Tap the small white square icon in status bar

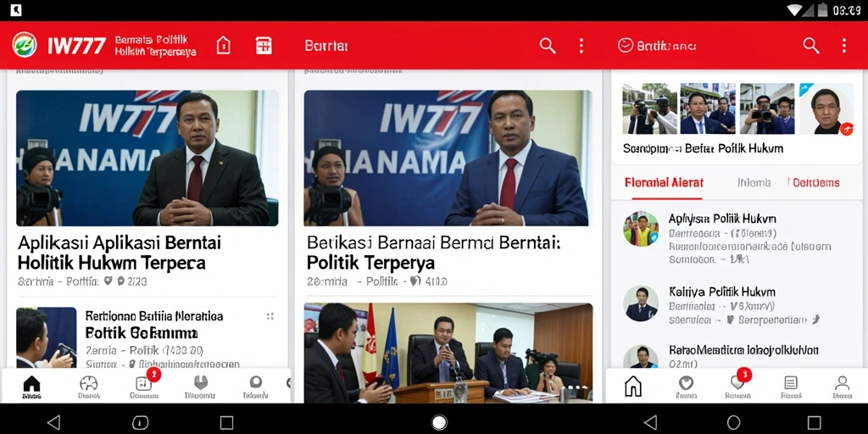point(16,10)
